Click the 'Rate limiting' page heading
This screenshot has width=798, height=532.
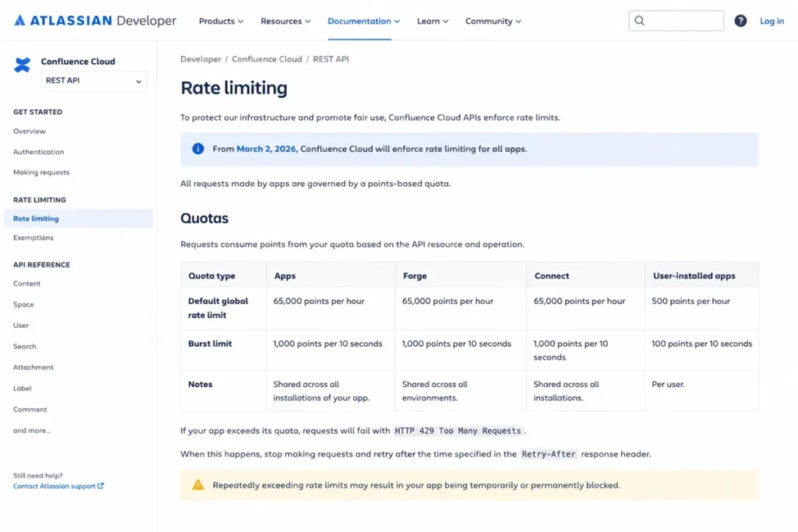click(x=234, y=87)
